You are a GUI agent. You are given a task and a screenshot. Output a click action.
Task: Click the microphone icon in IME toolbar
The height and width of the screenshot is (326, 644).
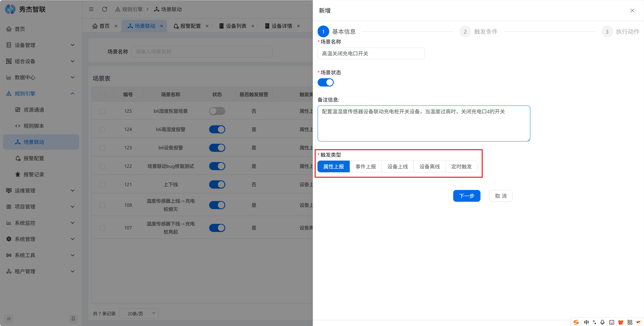click(x=602, y=322)
